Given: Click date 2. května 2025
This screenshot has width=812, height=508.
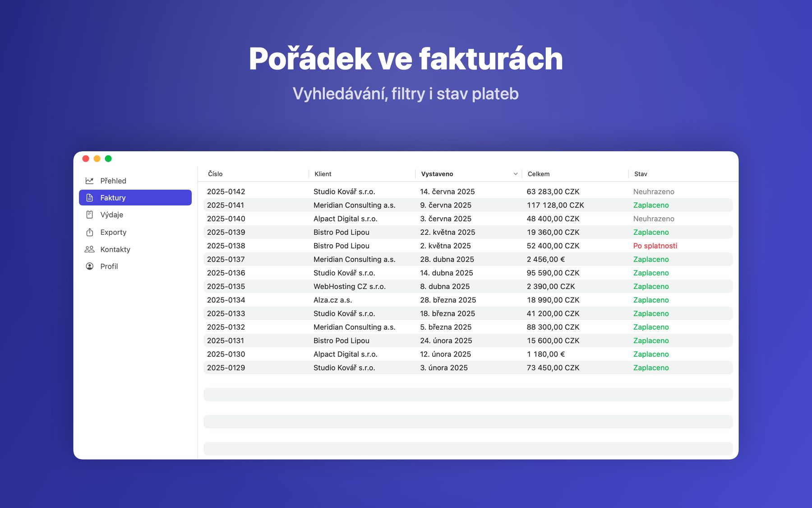Looking at the screenshot, I should [x=445, y=246].
